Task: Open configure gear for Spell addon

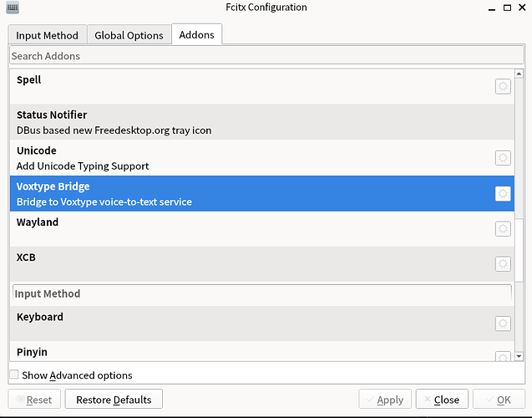Action: click(503, 86)
